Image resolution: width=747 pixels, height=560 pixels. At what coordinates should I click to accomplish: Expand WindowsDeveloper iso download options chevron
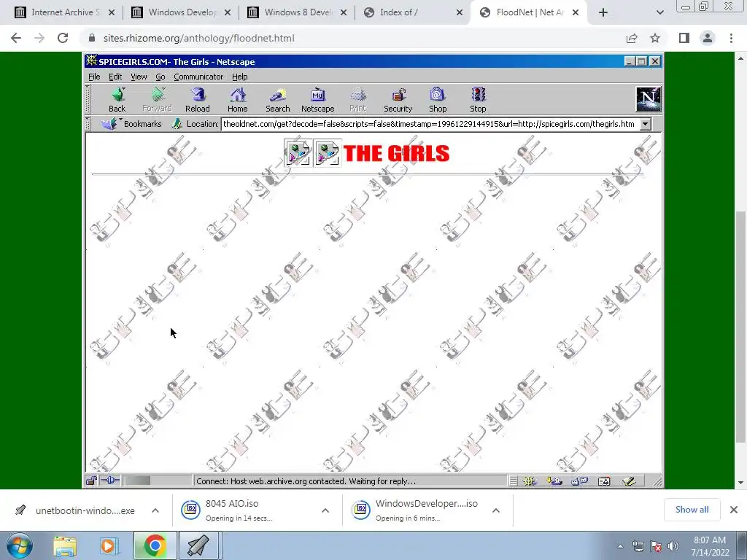[496, 510]
